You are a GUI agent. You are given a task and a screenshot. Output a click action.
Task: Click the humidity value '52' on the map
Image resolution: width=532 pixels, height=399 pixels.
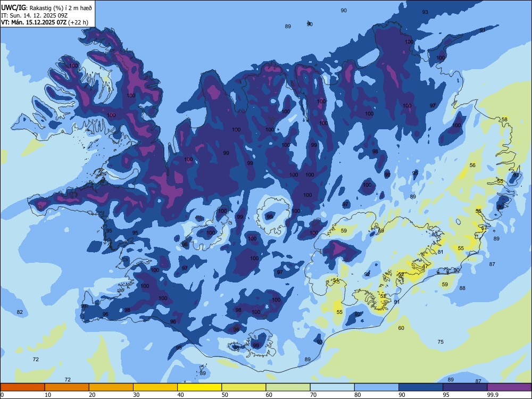click(401, 274)
